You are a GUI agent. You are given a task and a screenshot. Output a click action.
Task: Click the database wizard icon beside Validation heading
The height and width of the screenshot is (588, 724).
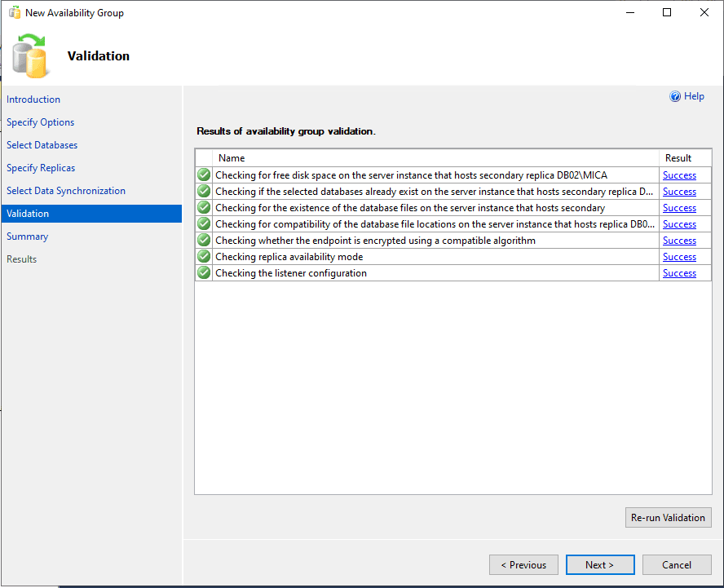click(x=32, y=55)
